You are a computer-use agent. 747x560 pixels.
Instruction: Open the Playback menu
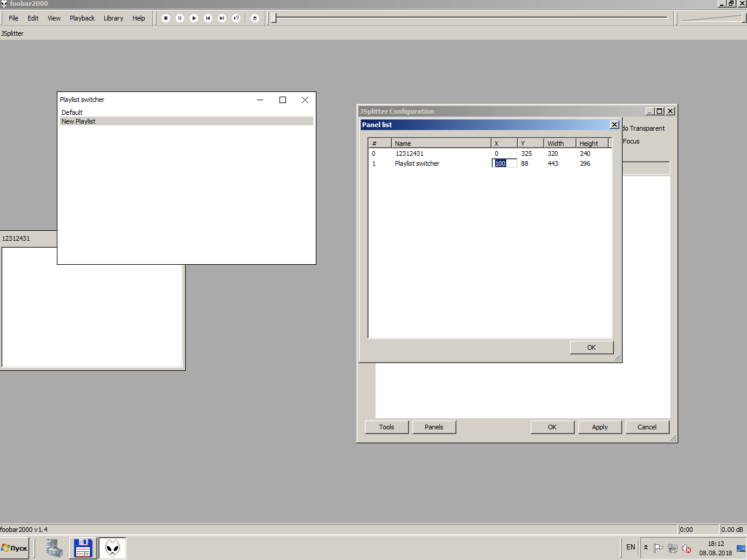[x=82, y=18]
